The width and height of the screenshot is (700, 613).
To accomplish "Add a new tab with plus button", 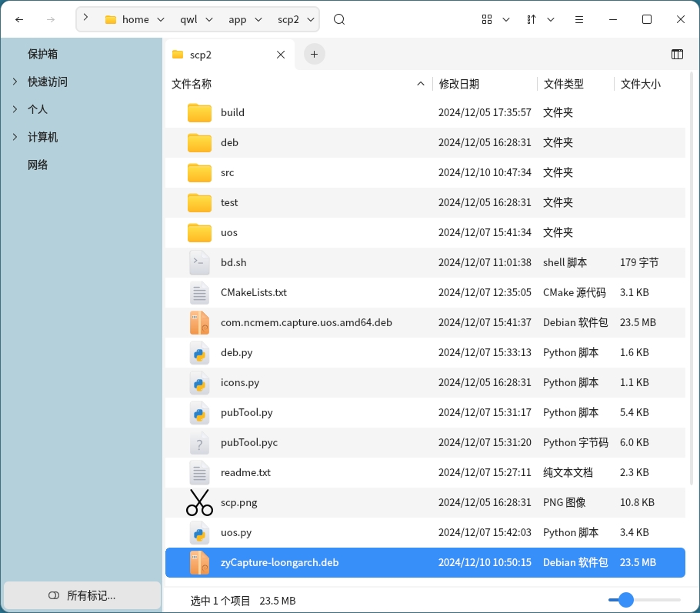I will pos(314,54).
